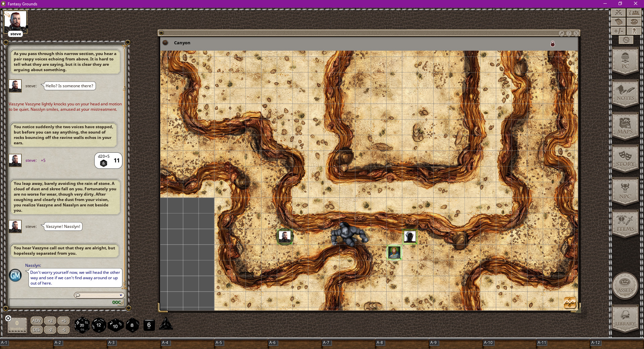Open the Effects plus/minus icon
This screenshot has width=644, height=349.
click(x=618, y=31)
